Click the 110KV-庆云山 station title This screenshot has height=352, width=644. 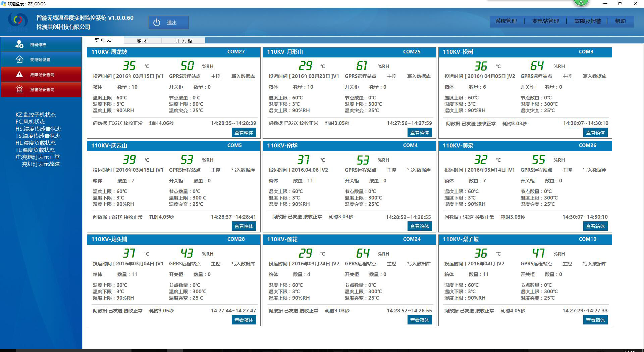pos(109,146)
